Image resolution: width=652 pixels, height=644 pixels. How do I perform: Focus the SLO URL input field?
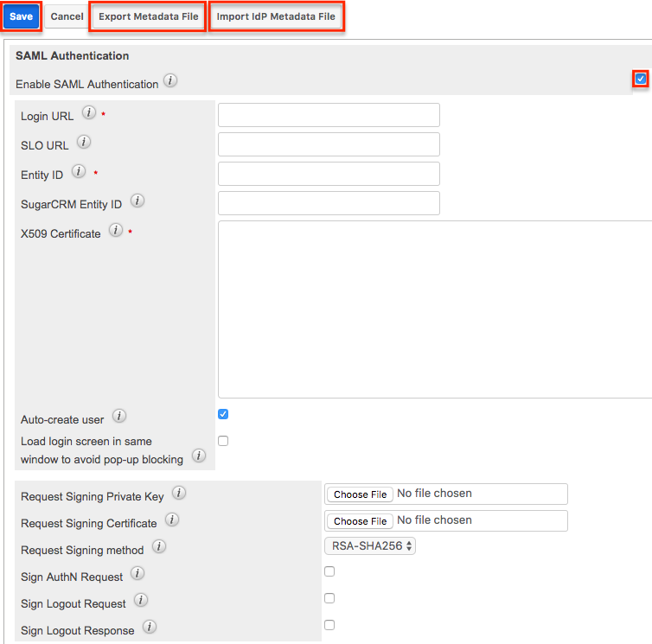329,144
